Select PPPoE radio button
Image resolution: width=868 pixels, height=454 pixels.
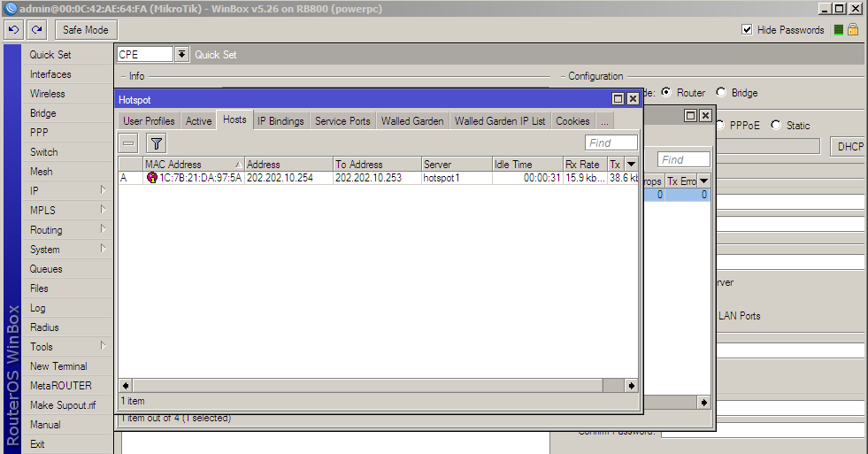(x=721, y=125)
